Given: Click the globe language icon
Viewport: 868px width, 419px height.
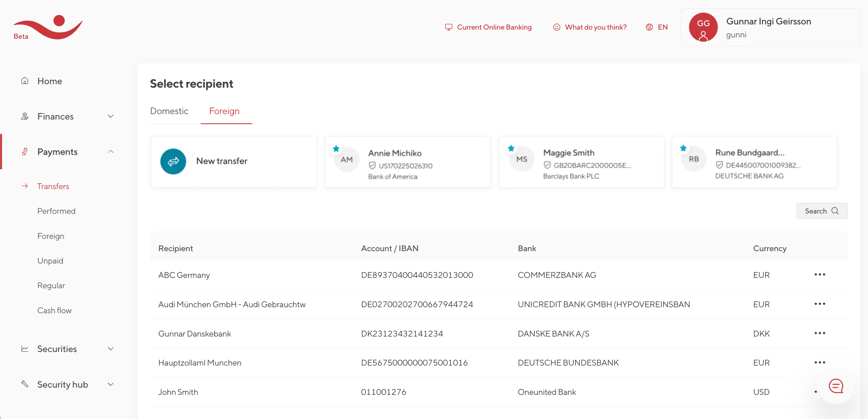Looking at the screenshot, I should click(649, 27).
